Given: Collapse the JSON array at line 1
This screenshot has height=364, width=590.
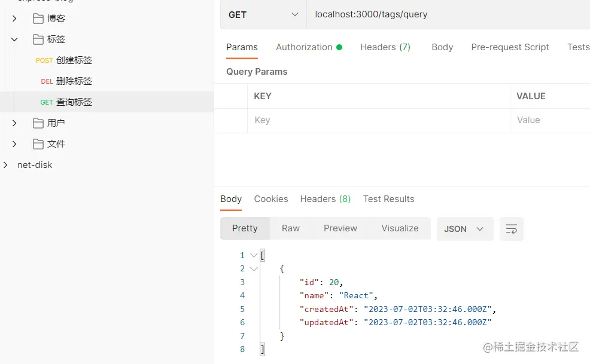Looking at the screenshot, I should pyautogui.click(x=254, y=255).
